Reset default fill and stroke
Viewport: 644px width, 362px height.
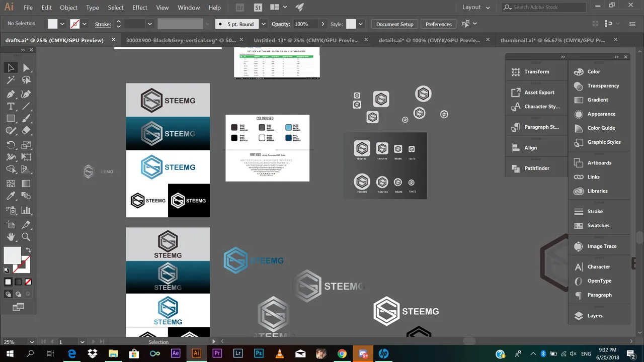point(7,270)
